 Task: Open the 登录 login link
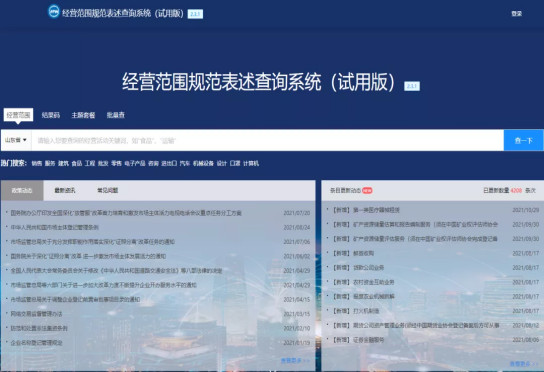516,14
